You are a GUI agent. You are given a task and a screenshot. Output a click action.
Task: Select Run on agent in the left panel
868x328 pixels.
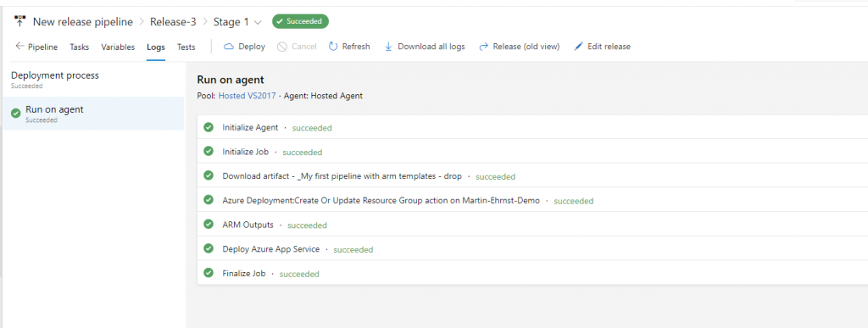(x=93, y=114)
